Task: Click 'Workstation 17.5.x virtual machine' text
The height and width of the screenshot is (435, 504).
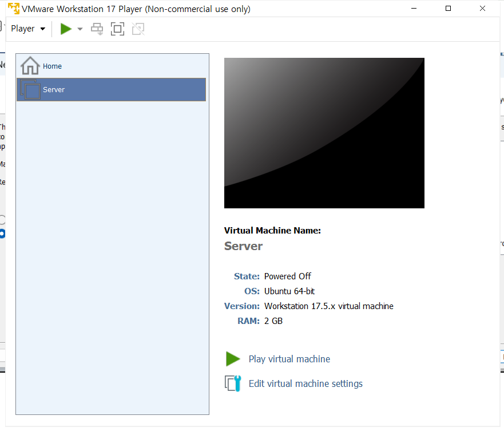Action: tap(328, 306)
